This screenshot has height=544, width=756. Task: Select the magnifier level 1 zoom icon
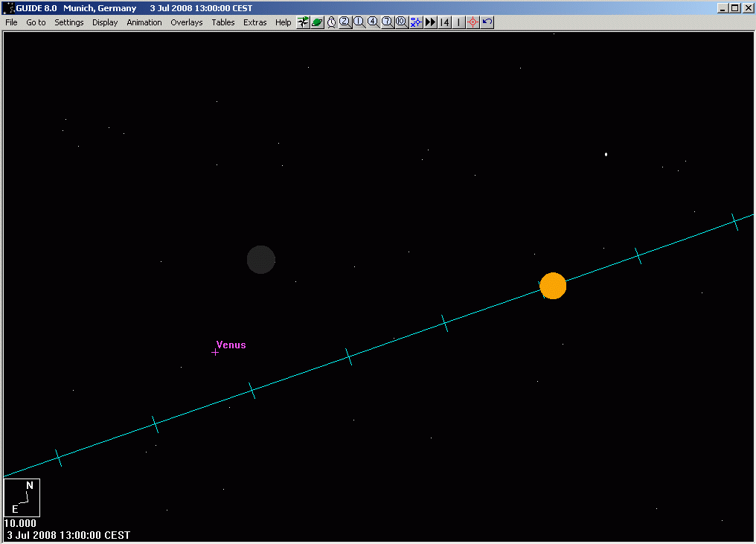point(359,22)
